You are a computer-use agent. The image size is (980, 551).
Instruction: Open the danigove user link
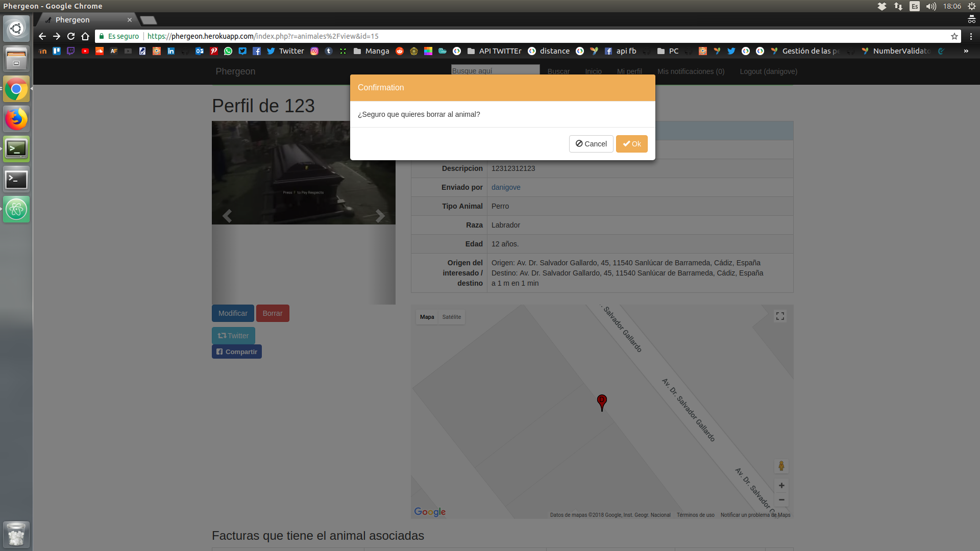[x=506, y=187]
